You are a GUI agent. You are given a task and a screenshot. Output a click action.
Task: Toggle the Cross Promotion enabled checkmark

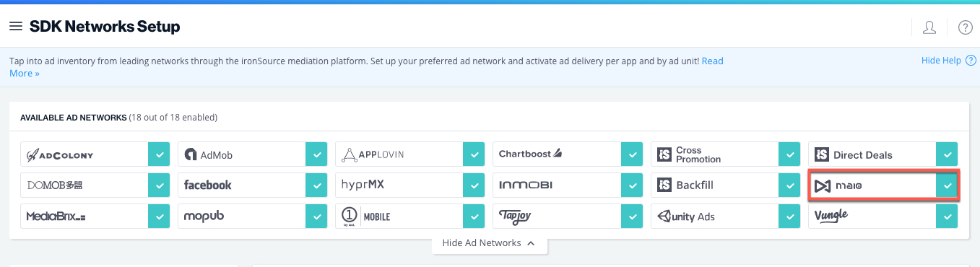pyautogui.click(x=789, y=154)
